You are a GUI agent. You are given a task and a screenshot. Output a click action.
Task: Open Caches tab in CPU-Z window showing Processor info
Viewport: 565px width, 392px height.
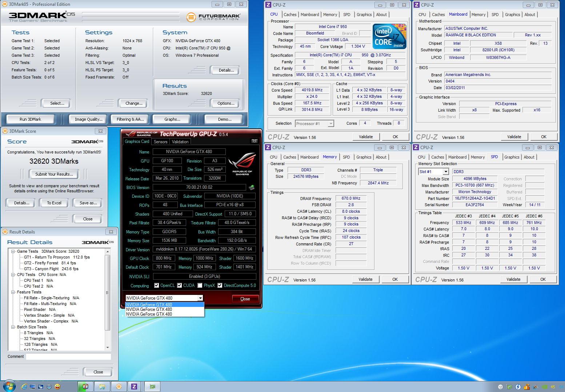coord(290,15)
